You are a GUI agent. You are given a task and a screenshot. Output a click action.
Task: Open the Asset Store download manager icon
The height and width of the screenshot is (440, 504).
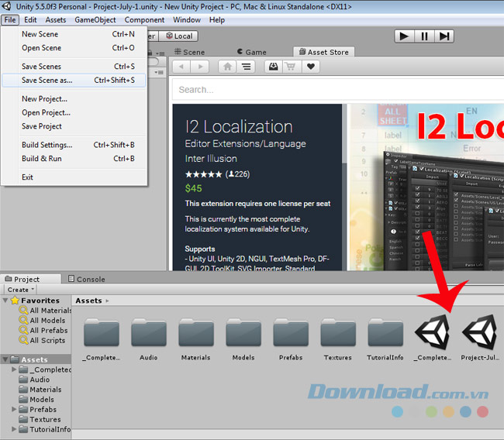tap(274, 67)
